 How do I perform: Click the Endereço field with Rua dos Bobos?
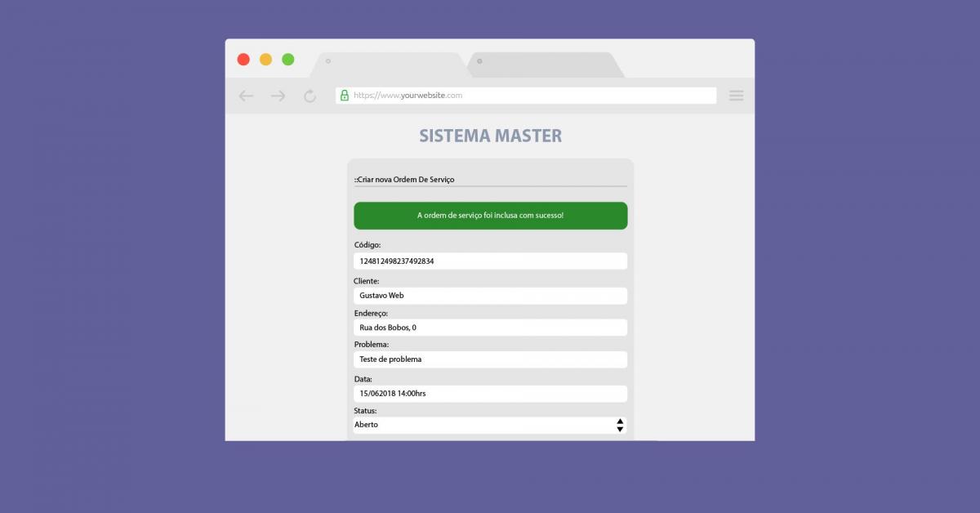(x=490, y=328)
